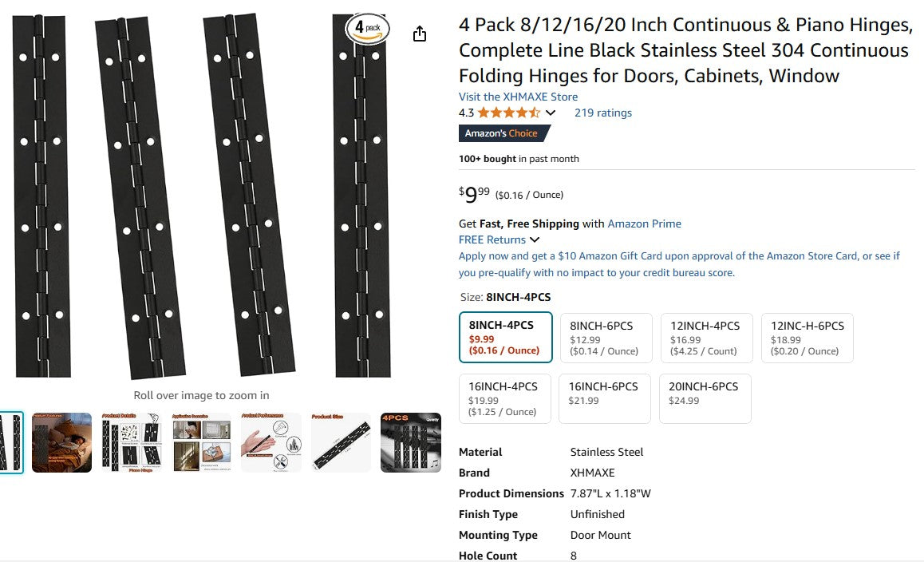
Task: Click the 4 pack badge on product image
Action: pyautogui.click(x=366, y=26)
